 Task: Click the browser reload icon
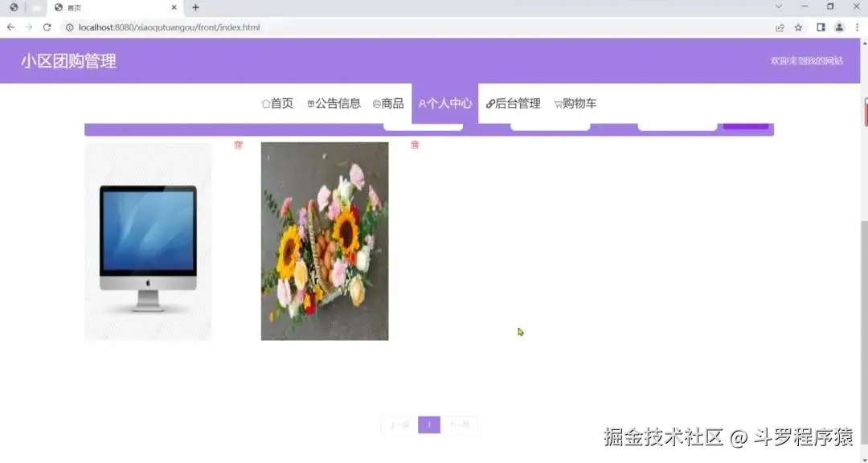pos(46,27)
